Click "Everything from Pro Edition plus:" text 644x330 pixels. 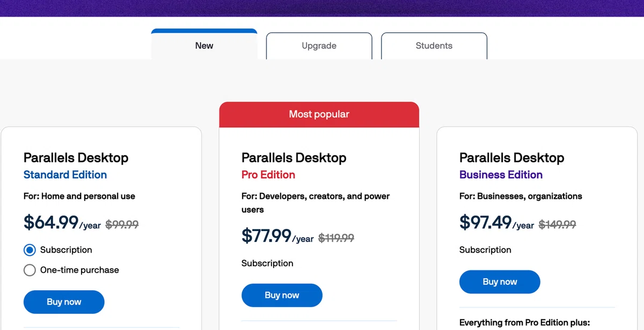click(x=524, y=323)
